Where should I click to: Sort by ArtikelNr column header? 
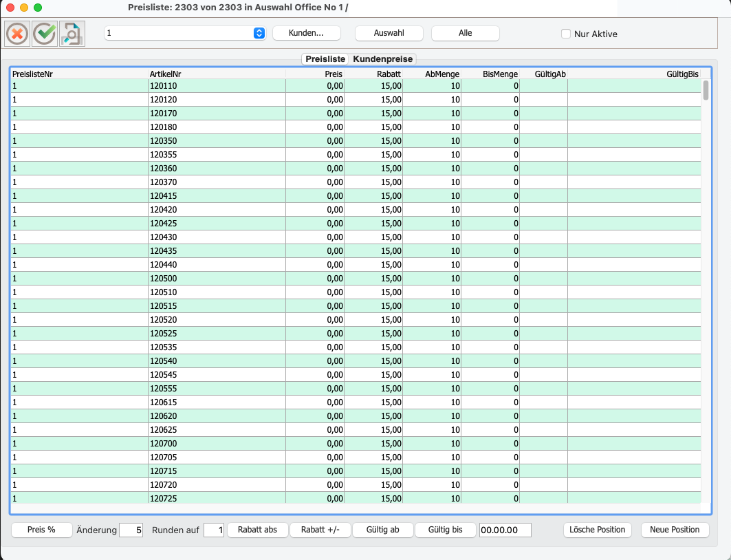coord(217,74)
